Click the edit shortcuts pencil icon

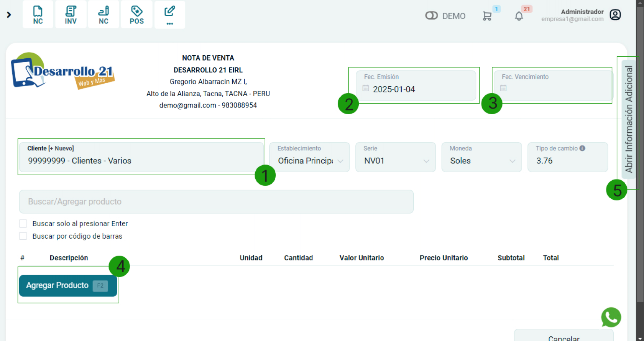click(169, 15)
